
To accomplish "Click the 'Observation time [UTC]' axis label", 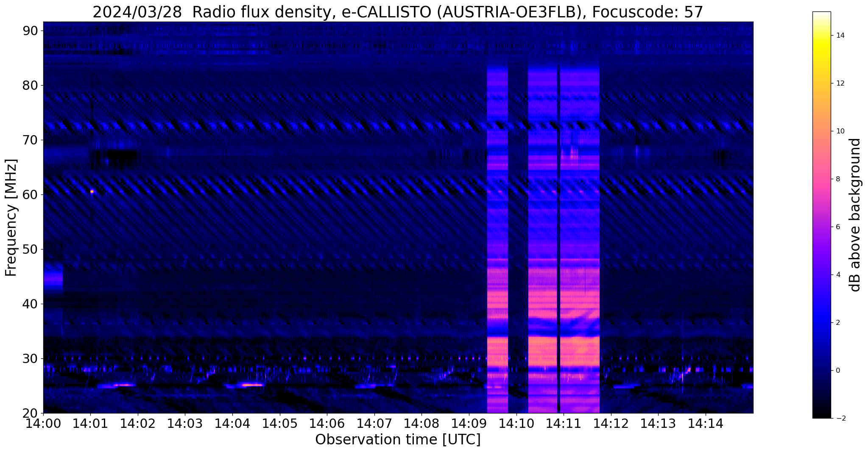I will (398, 440).
